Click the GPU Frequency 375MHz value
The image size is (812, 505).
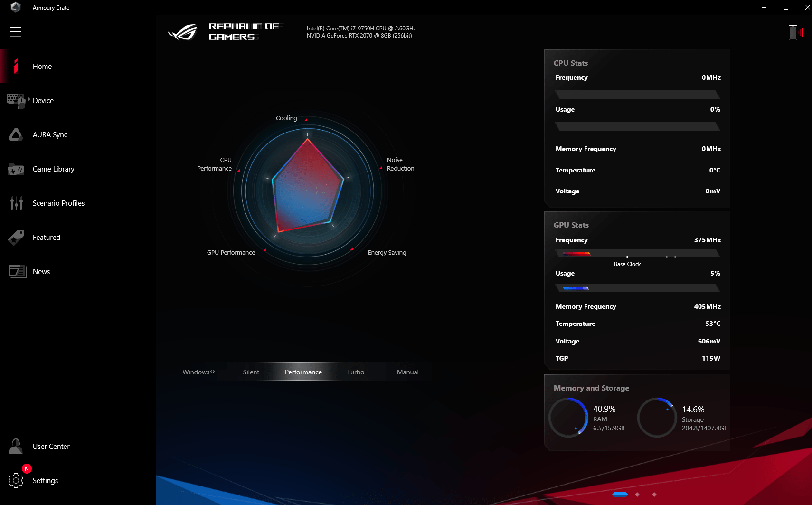pos(708,240)
